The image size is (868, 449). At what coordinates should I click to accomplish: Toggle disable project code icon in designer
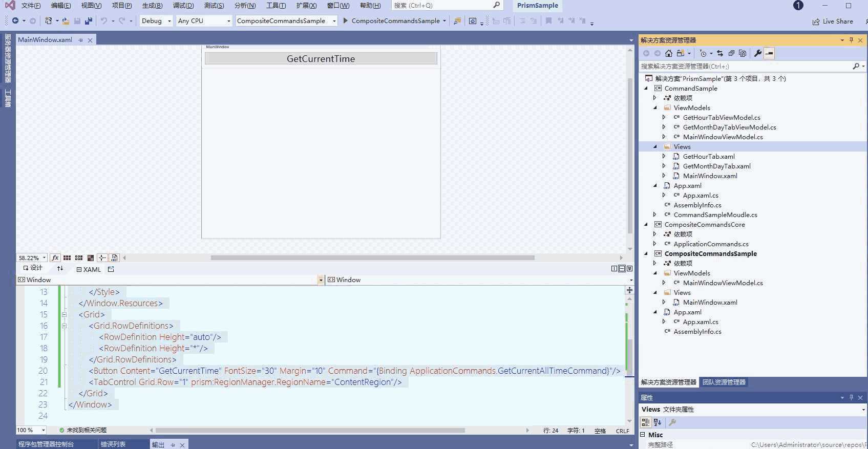coord(114,258)
